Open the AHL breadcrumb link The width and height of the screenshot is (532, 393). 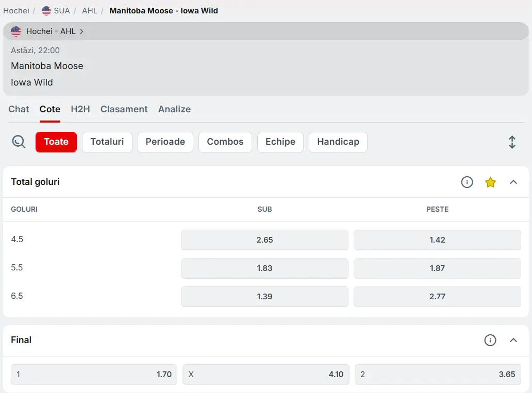(89, 10)
